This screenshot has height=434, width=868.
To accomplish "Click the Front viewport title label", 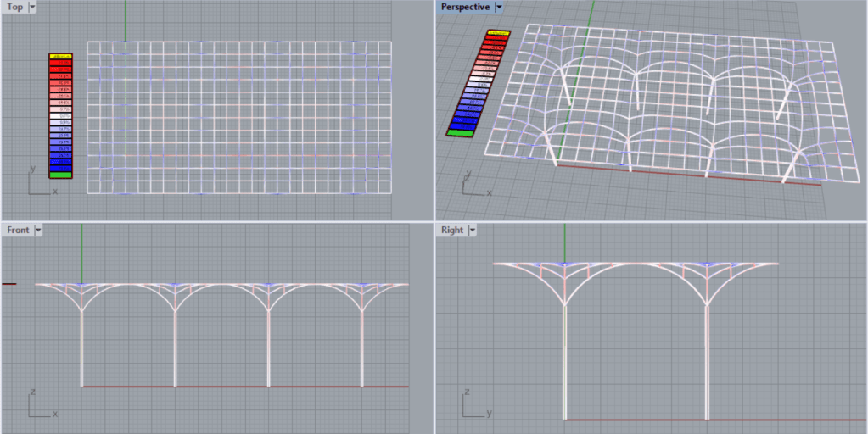I will coord(17,230).
